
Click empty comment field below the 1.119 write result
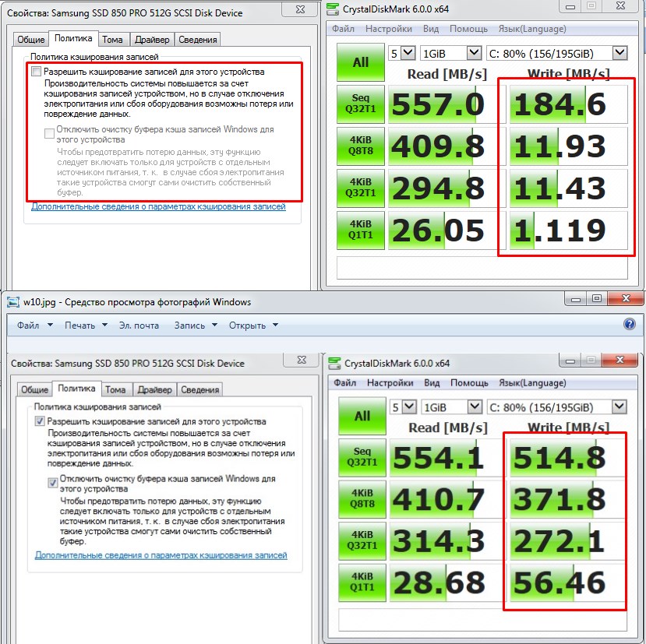coord(482,268)
